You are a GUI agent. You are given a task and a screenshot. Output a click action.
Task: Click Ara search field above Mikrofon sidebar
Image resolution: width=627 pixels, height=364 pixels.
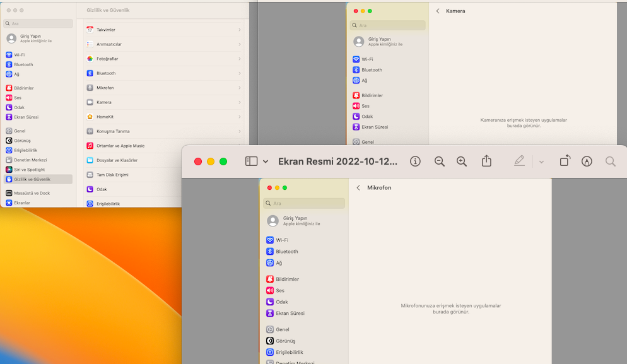(304, 203)
